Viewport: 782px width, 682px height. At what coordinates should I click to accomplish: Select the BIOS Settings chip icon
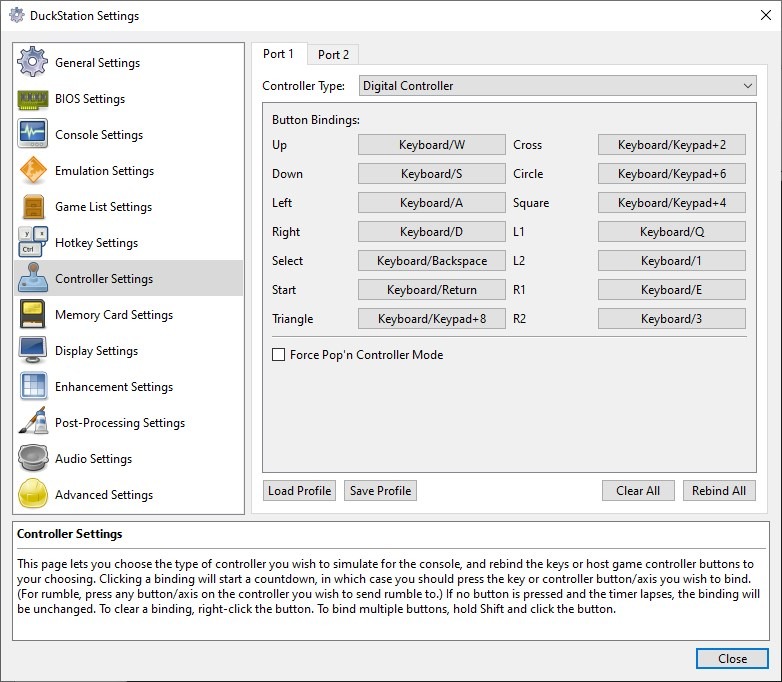coord(32,99)
